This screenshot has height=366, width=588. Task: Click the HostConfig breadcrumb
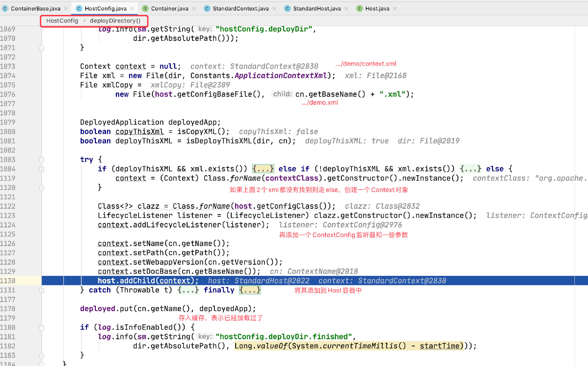coord(62,21)
